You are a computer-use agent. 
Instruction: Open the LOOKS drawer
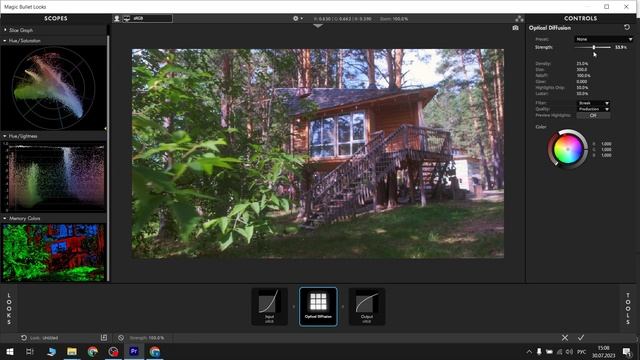click(x=9, y=309)
